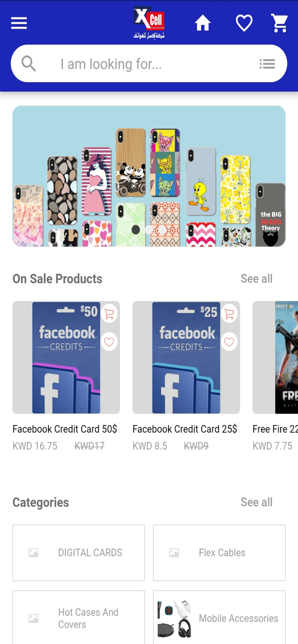
Task: Add Facebook Credit Card 25$ to cart
Action: tap(229, 314)
